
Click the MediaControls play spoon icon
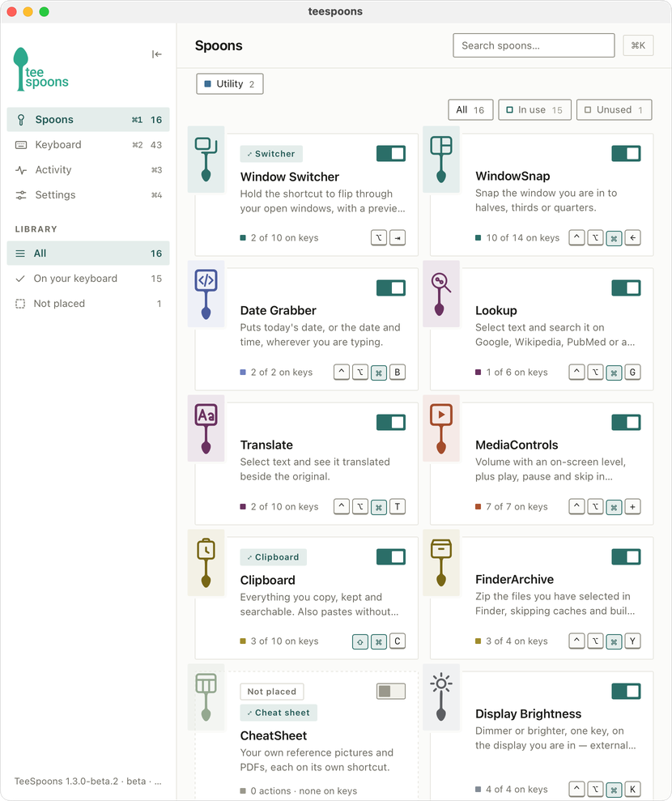[441, 428]
